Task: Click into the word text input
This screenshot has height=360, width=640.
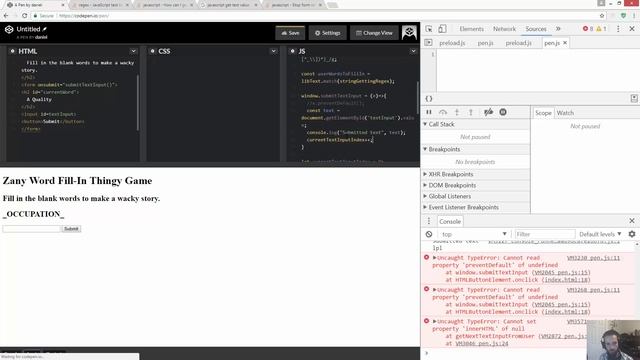Action: pos(32,229)
